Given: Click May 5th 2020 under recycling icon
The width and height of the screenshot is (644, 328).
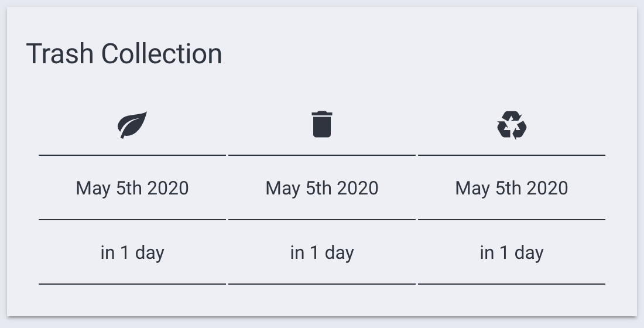Looking at the screenshot, I should [x=512, y=188].
